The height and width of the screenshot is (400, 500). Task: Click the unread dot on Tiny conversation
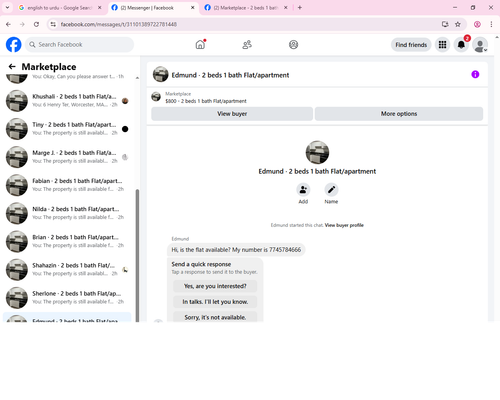(x=125, y=129)
